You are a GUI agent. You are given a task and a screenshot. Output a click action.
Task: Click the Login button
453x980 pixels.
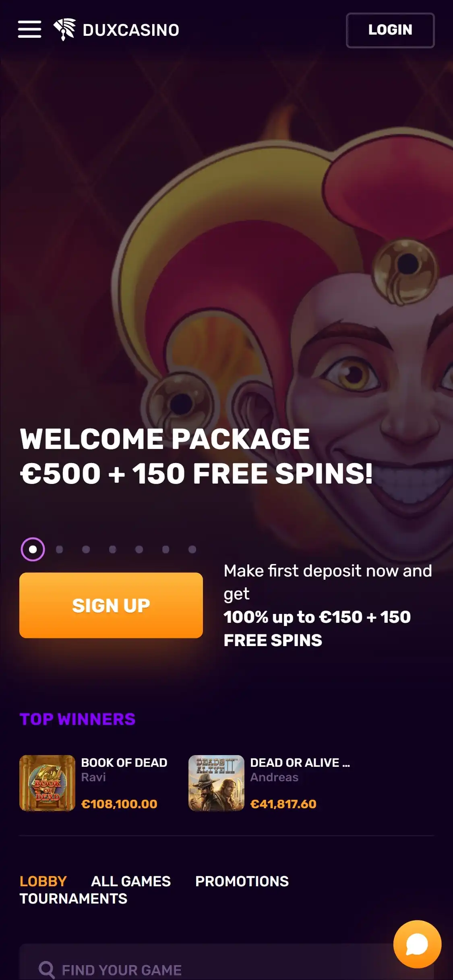390,30
